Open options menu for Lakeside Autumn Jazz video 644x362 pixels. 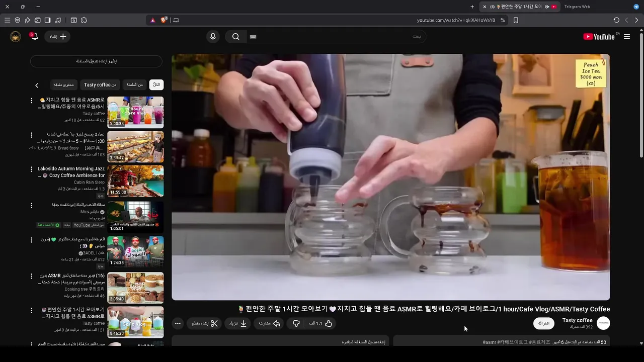(x=31, y=169)
